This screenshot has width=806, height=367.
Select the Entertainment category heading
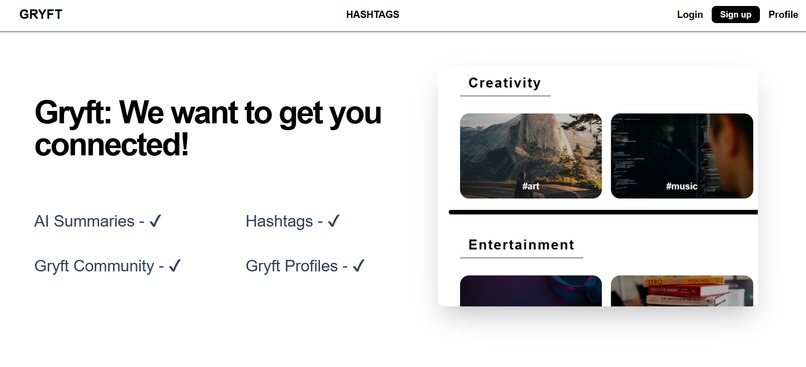coord(521,245)
